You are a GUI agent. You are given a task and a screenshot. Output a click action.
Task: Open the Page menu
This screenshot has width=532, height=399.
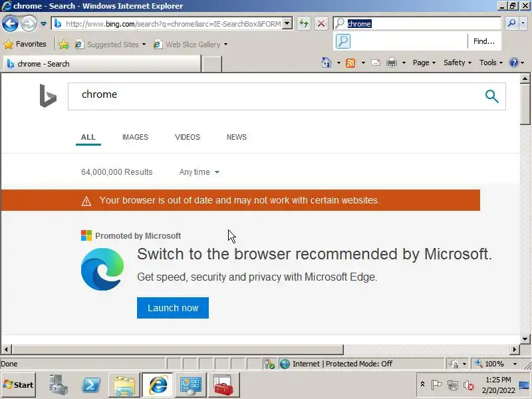pyautogui.click(x=424, y=63)
